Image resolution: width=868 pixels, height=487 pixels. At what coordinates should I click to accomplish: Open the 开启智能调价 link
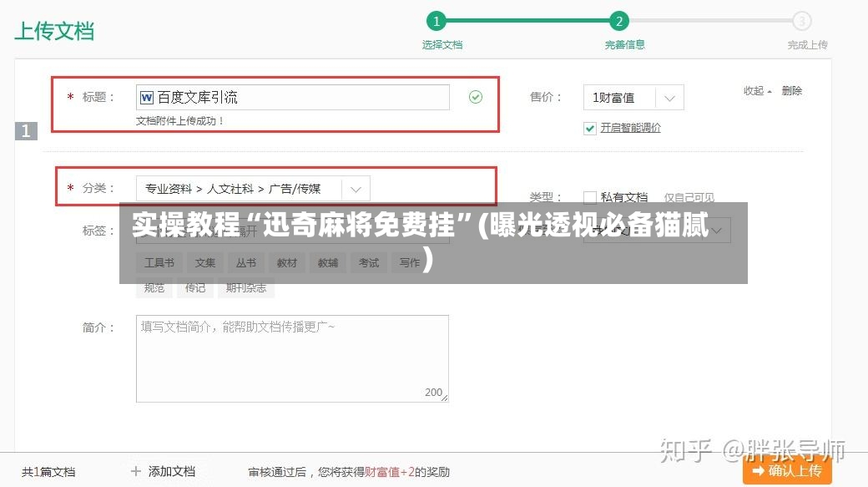[x=630, y=128]
